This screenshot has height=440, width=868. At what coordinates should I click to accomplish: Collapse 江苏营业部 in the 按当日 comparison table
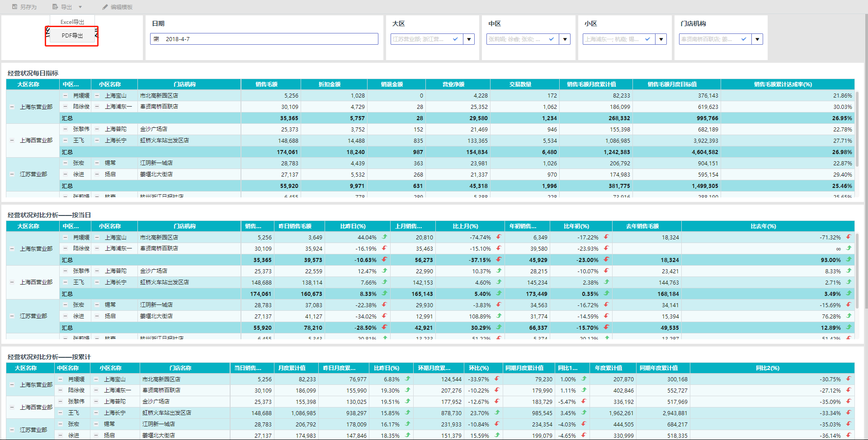pyautogui.click(x=12, y=316)
